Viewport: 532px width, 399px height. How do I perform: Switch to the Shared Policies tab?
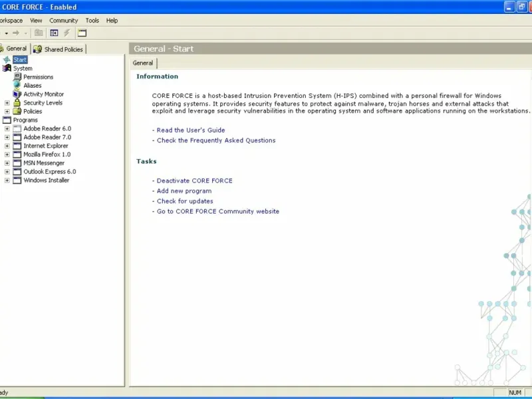59,49
